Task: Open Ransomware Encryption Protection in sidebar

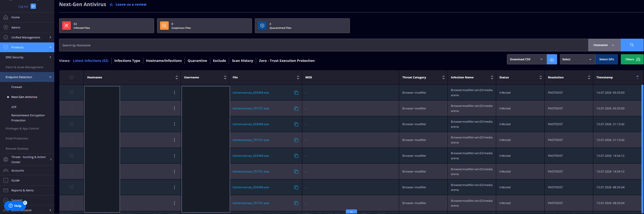Action: pyautogui.click(x=28, y=118)
